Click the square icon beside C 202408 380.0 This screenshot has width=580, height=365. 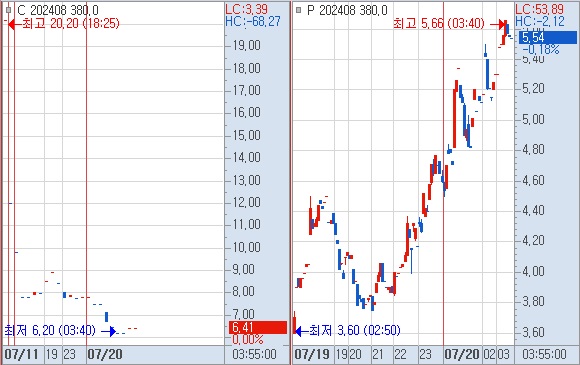(9, 10)
